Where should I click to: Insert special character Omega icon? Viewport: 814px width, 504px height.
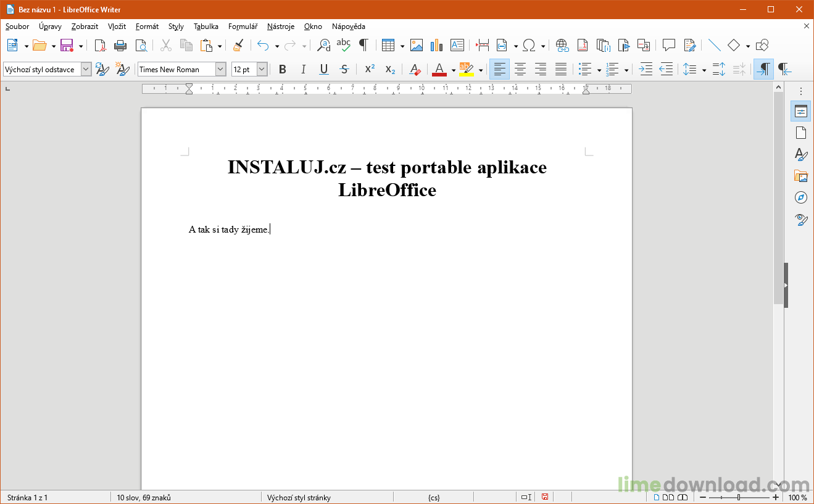point(529,45)
